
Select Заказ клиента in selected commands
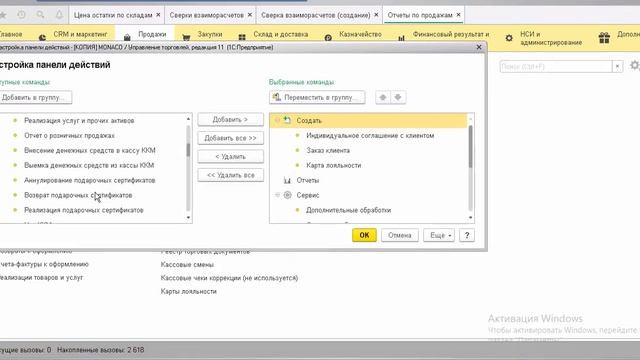328,150
